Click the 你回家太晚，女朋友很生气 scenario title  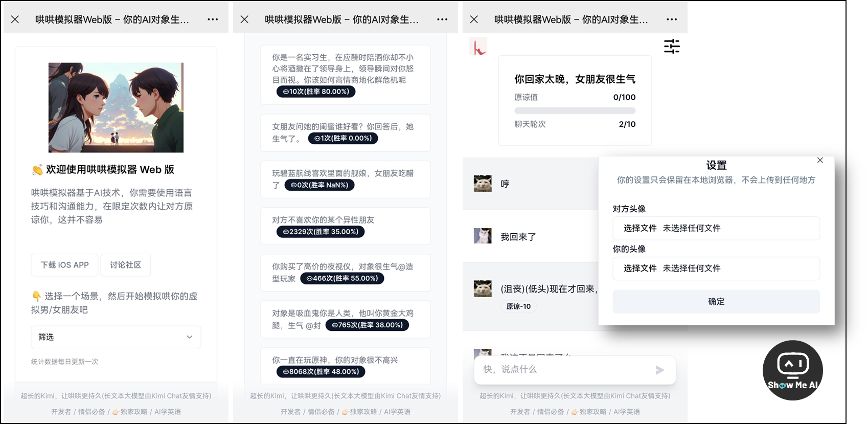tap(575, 79)
